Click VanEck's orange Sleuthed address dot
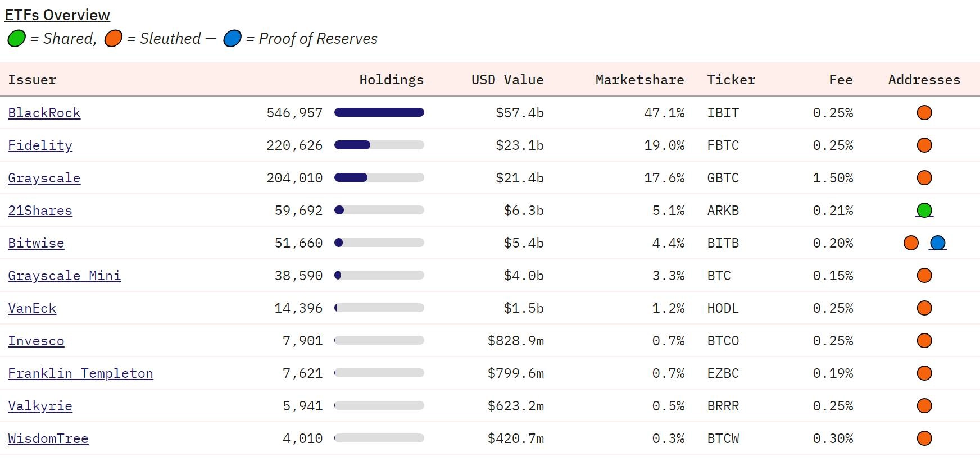Screen dimensions: 980x466 coord(924,308)
